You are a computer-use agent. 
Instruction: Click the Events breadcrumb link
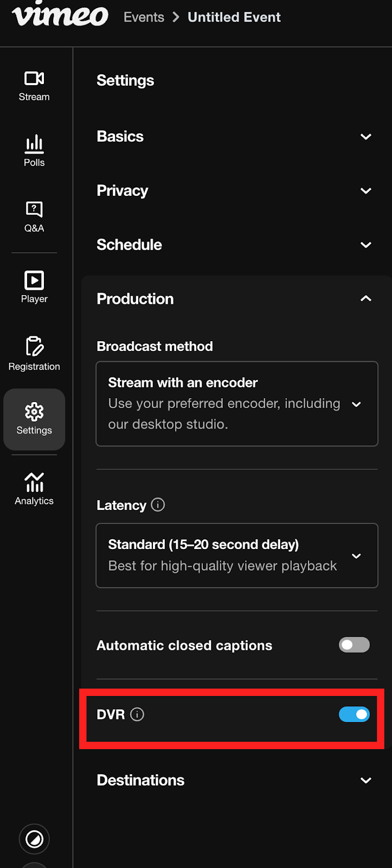tap(144, 17)
